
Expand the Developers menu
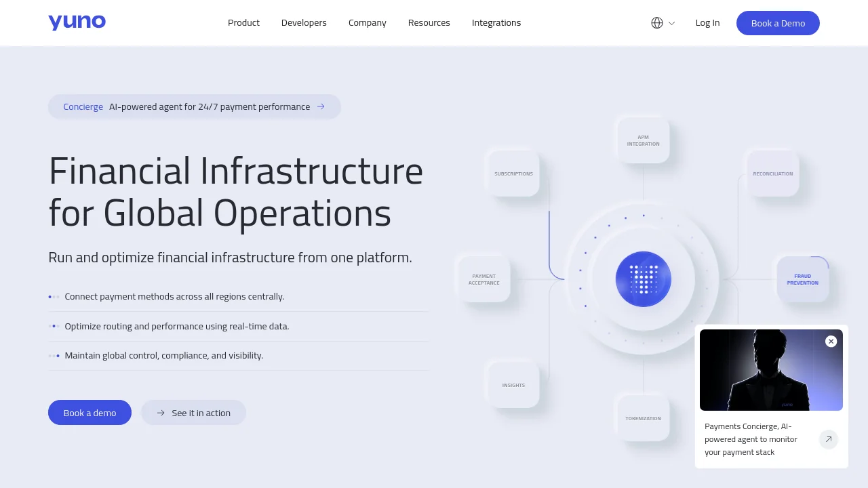pos(304,23)
